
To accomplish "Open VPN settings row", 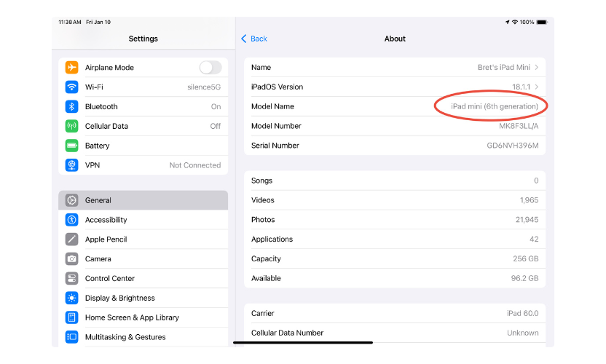I will pos(143,165).
